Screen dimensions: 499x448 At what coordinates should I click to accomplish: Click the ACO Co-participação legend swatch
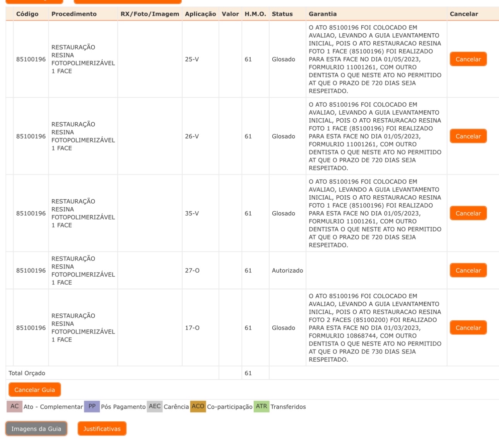tap(198, 406)
